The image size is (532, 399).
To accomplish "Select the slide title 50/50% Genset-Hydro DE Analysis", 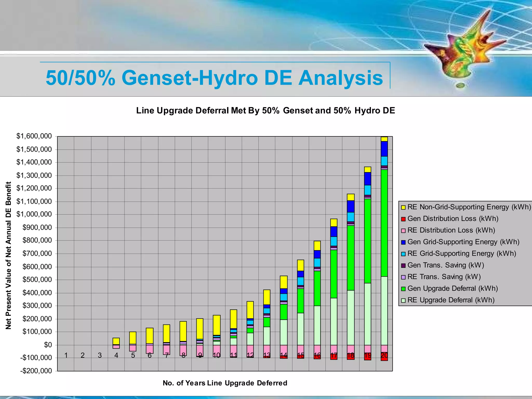I will (214, 78).
